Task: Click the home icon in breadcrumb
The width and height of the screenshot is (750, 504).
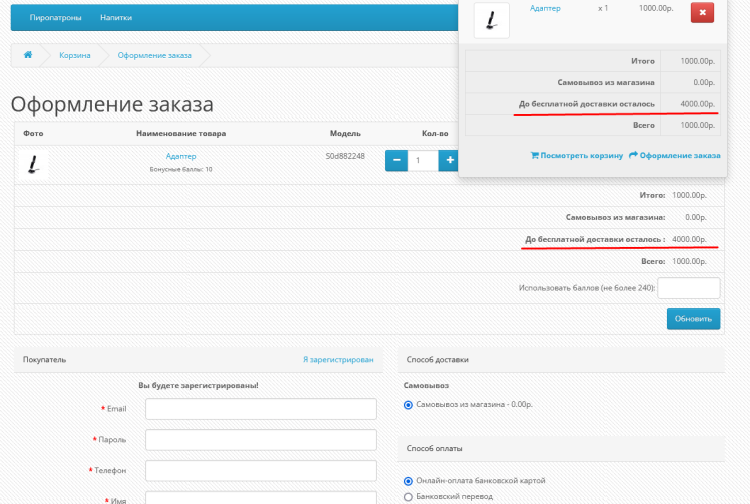Action: (x=28, y=54)
